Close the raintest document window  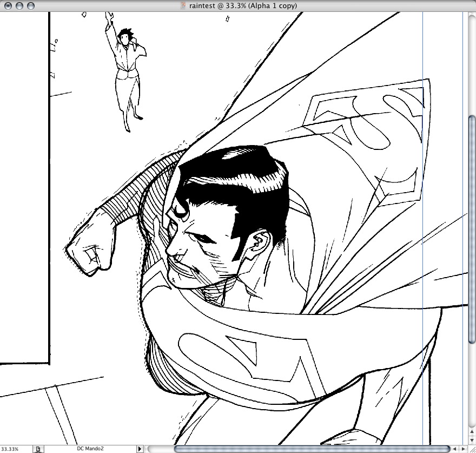8,6
